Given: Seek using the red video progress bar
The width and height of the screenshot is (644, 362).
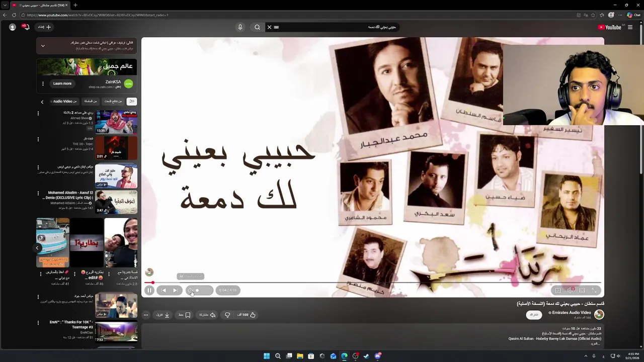Looking at the screenshot, I should click(372, 283).
